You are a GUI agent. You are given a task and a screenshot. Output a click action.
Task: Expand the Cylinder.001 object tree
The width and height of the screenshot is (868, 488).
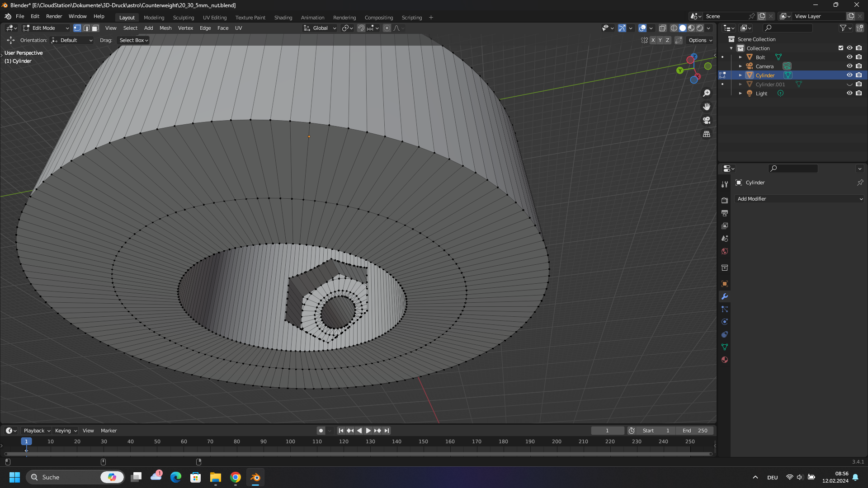[x=741, y=84]
